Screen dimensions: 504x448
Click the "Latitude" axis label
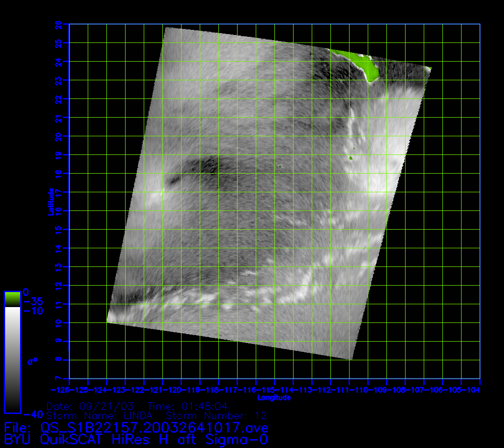point(51,201)
